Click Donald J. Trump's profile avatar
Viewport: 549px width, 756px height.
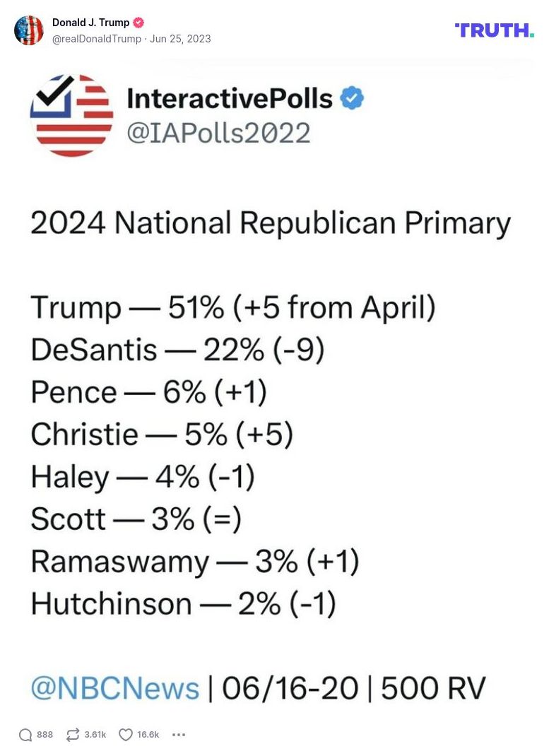pos(29,31)
